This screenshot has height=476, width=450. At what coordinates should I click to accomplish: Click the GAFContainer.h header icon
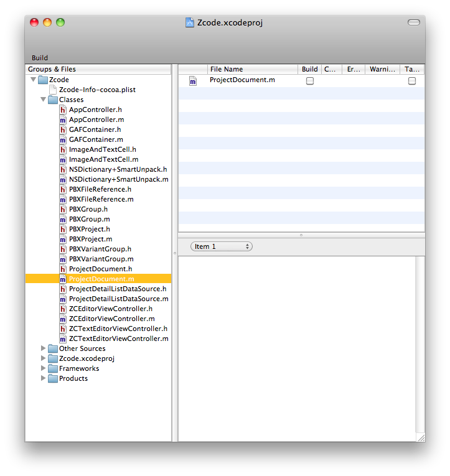(62, 129)
